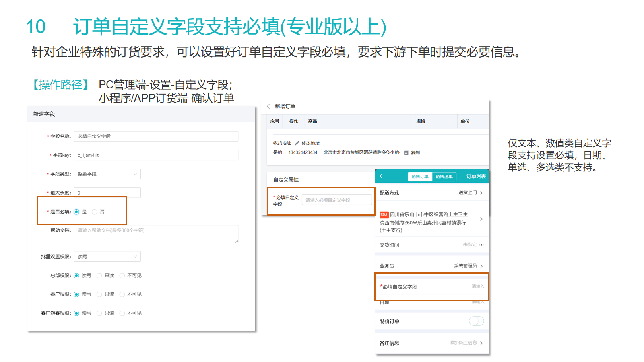Select 不可见 for 客户权限
The image size is (644, 362).
coord(122,294)
